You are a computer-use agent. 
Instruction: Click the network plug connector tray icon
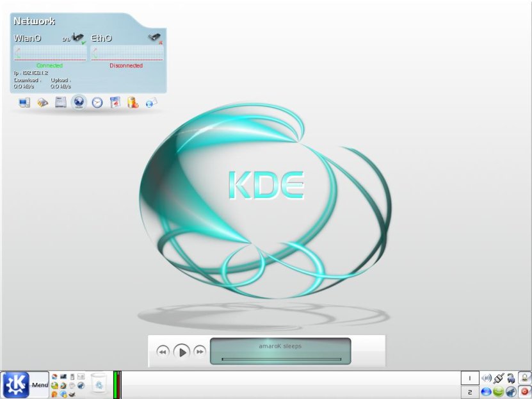point(499,378)
